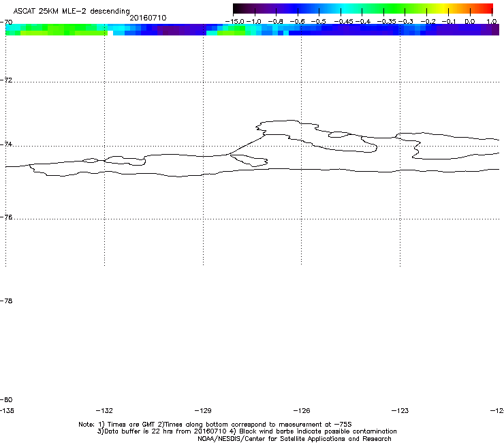Click the "-78" latitude label

(6, 301)
